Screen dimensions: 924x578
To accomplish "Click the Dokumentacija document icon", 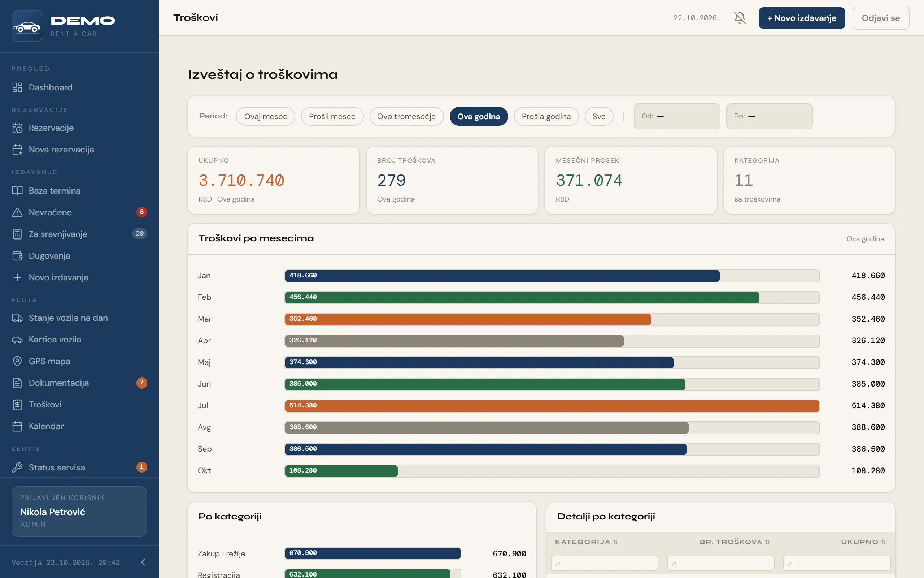I will click(x=17, y=383).
